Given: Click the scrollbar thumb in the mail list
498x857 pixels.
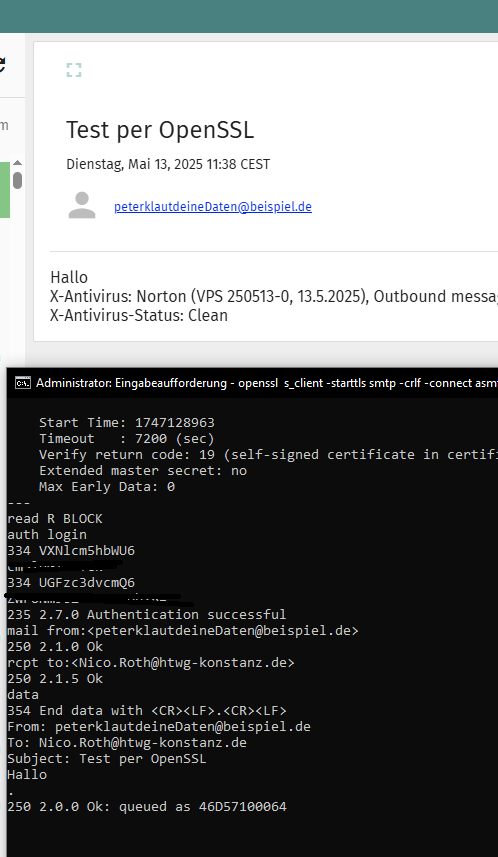Looking at the screenshot, I should (x=17, y=180).
